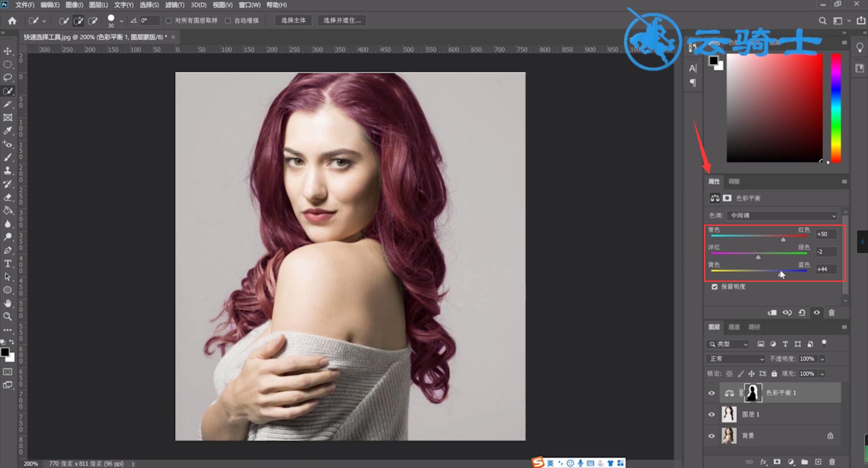This screenshot has height=468, width=868.
Task: Select the Brush tool
Action: click(8, 157)
